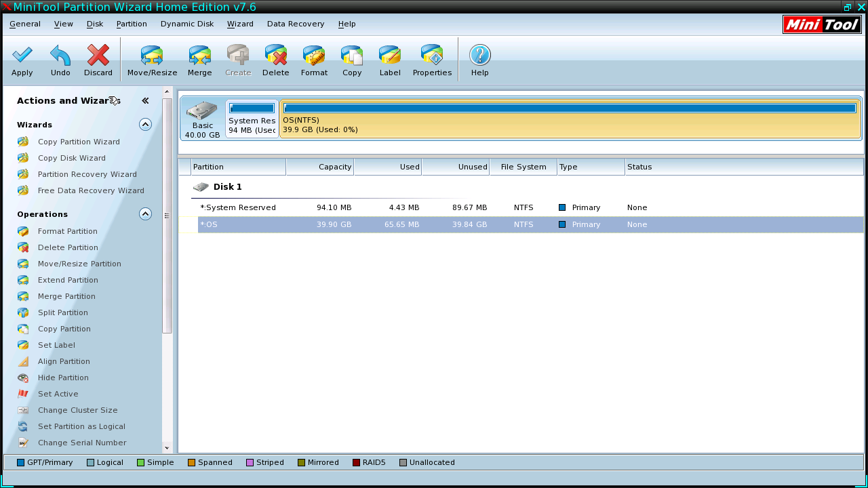This screenshot has height=488, width=868.
Task: Click the Partition Recovery Wizard icon
Action: (23, 174)
